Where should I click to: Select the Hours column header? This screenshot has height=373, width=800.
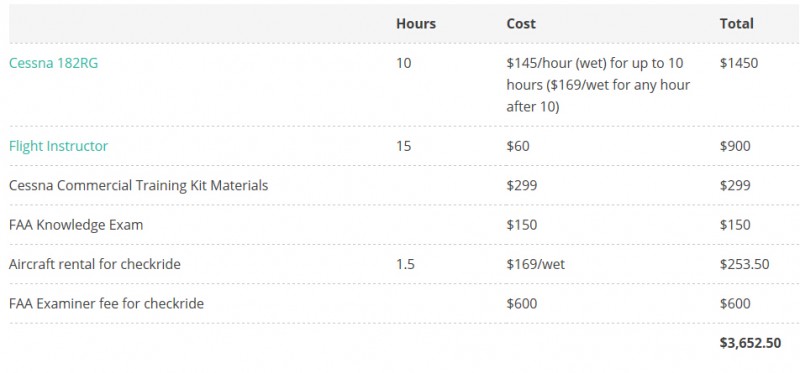pos(416,23)
